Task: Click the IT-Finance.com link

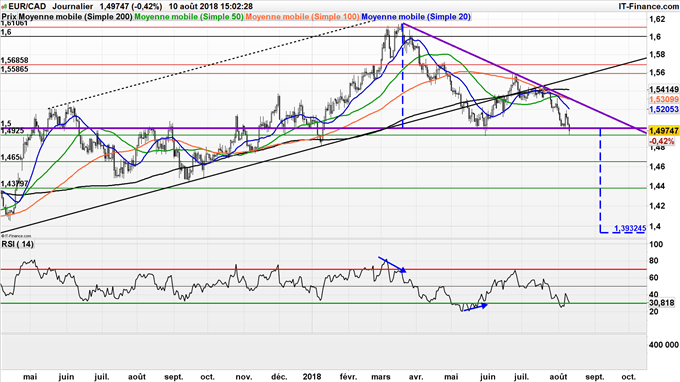Action: (x=648, y=6)
